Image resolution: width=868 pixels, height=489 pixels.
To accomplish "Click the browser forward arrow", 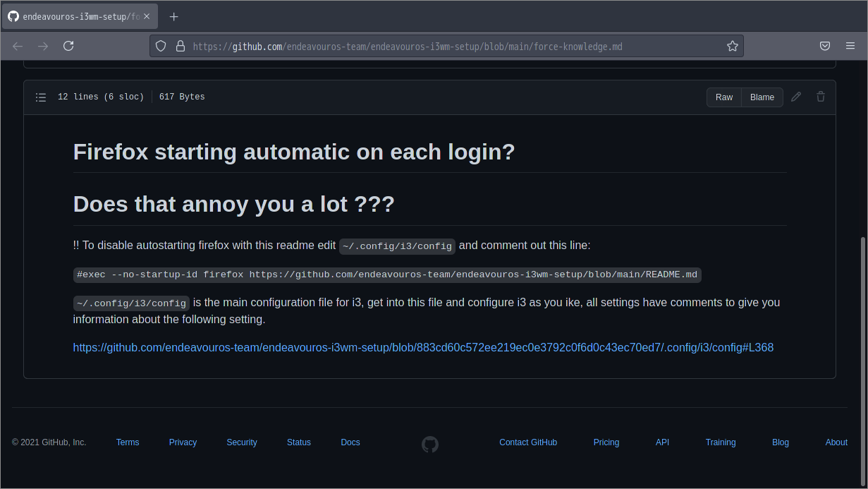I will coord(43,46).
